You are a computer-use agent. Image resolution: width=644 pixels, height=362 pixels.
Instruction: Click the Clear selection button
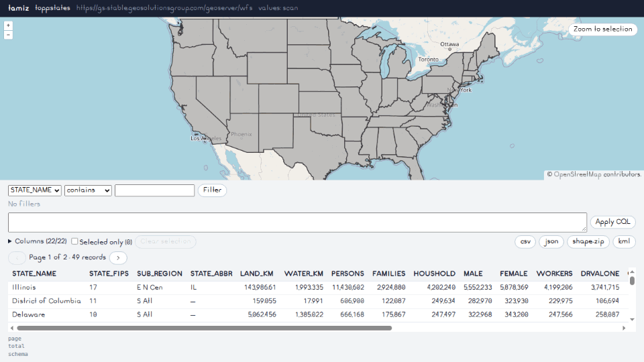pos(166,241)
